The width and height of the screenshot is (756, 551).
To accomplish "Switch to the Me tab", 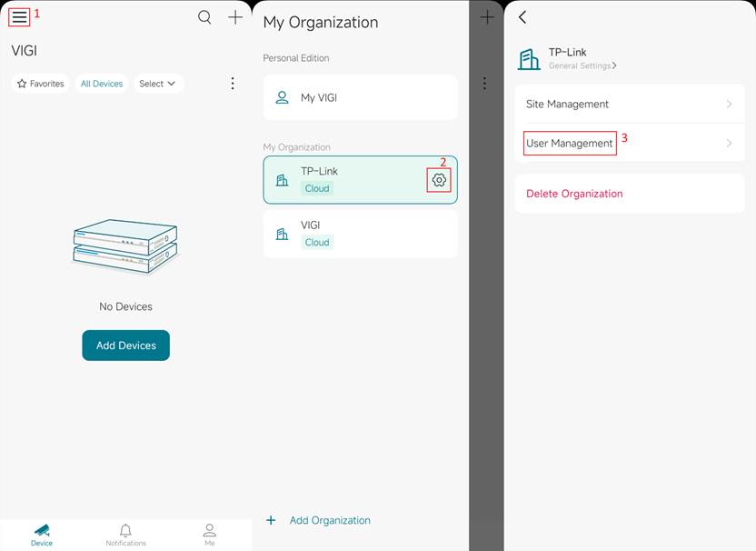I will [210, 535].
